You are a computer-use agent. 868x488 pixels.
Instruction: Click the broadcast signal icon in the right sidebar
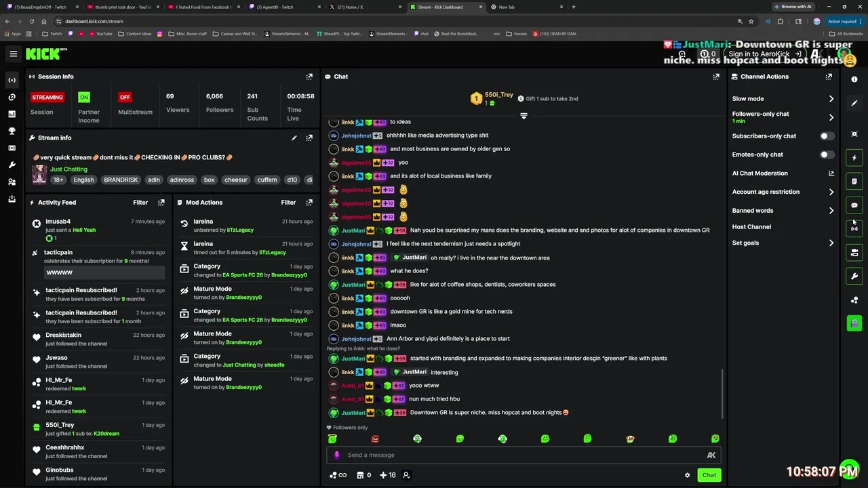(854, 229)
